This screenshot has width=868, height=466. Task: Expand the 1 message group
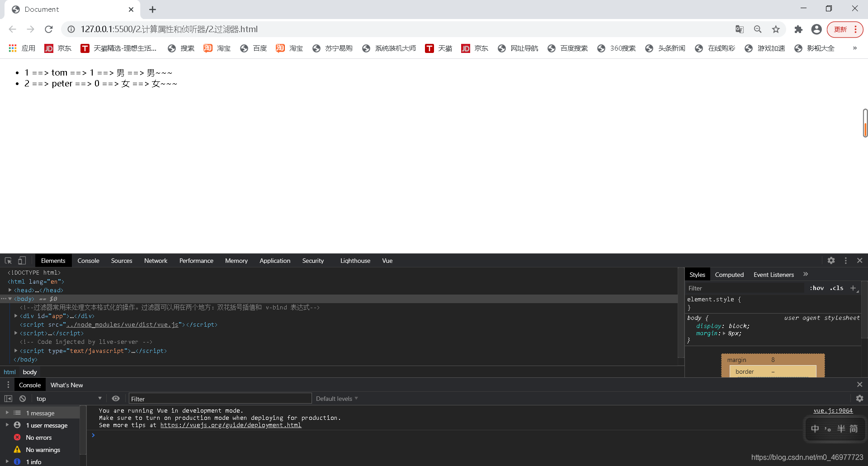tap(7, 413)
